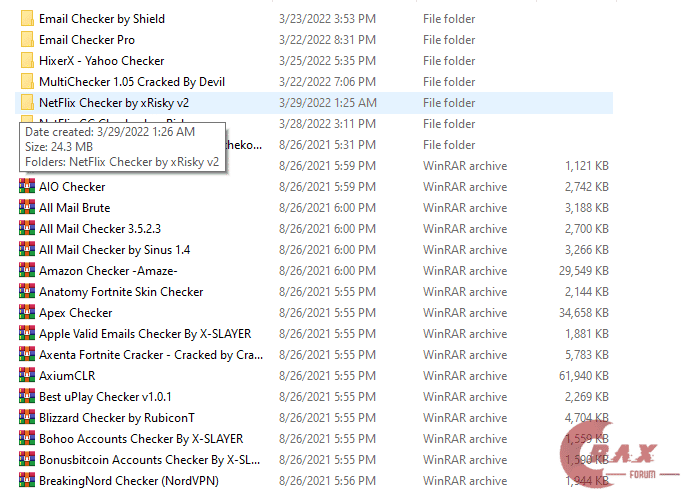
Task: Click the date 3/22/2022 7:06 PM
Action: pos(327,82)
